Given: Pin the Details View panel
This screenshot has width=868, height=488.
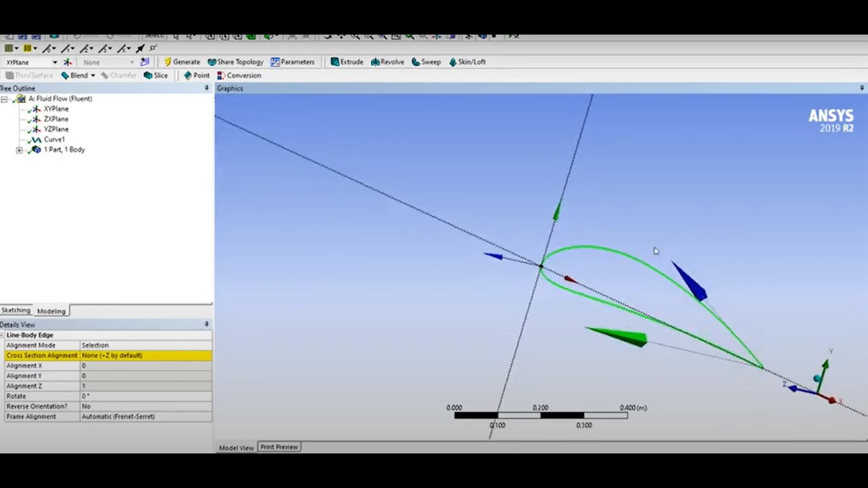Looking at the screenshot, I should 207,325.
